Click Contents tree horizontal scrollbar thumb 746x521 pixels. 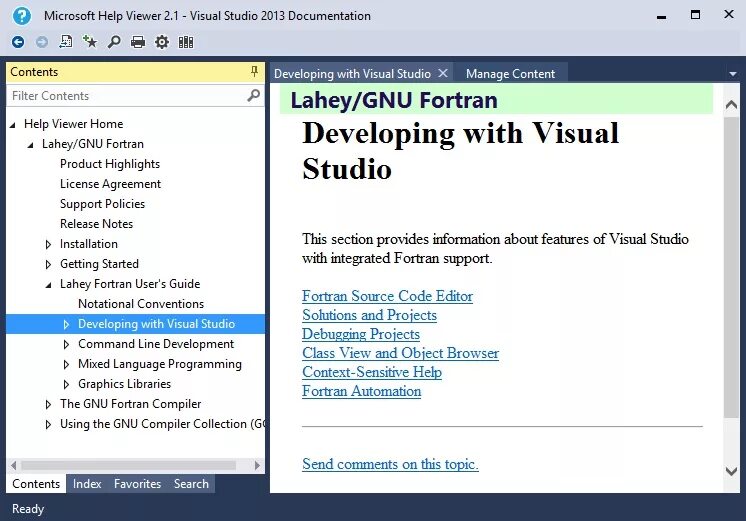128,465
